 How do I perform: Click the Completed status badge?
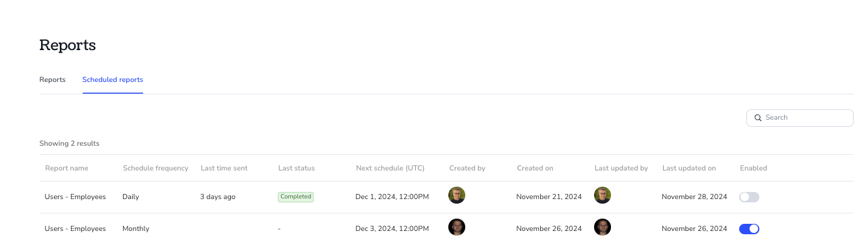(295, 197)
